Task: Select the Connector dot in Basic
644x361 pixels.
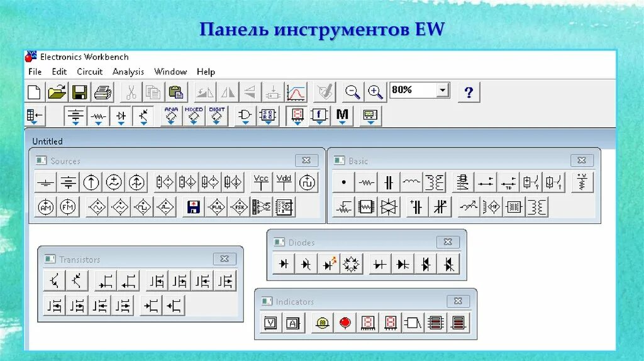Action: pyautogui.click(x=344, y=182)
